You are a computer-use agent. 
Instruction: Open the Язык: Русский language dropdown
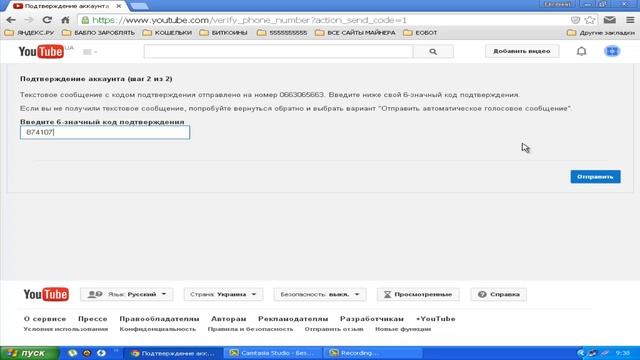click(127, 294)
